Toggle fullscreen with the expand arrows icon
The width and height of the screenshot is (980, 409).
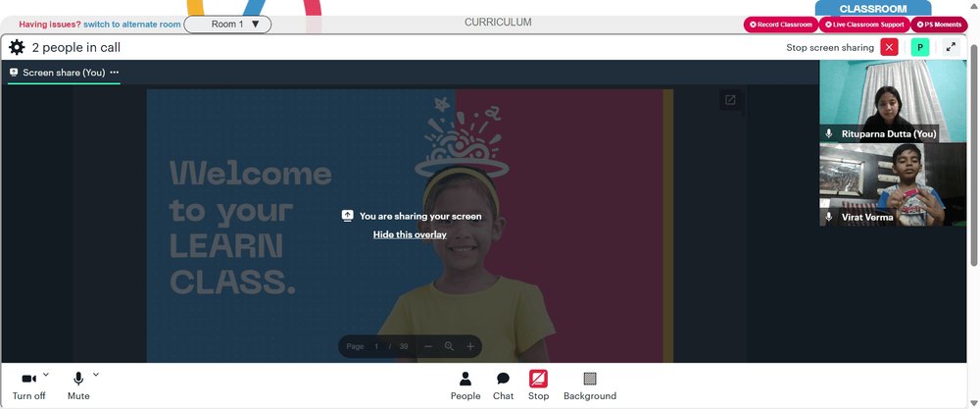pos(951,47)
